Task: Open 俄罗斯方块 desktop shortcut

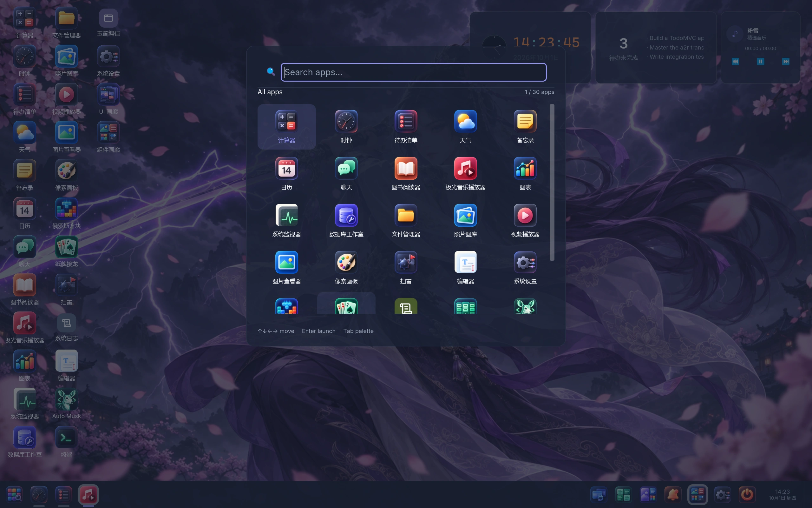Action: [x=66, y=213]
